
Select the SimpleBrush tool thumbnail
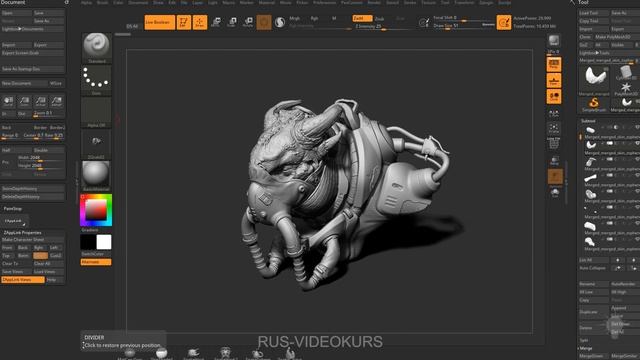pos(594,104)
